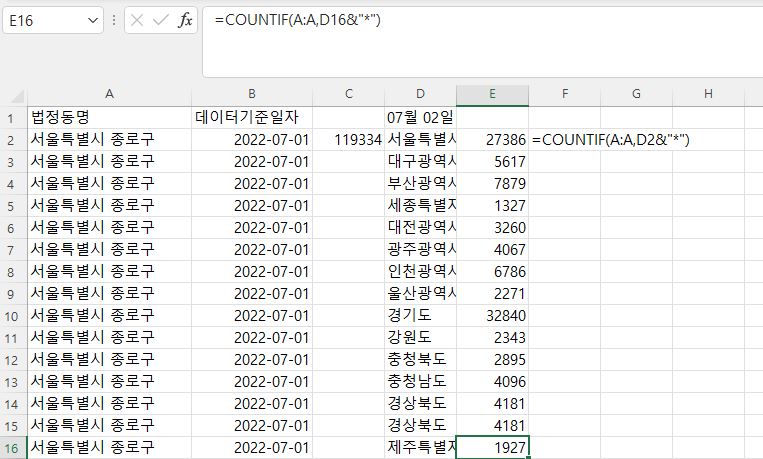Click cell E5 with value 1327
The height and width of the screenshot is (459, 763).
[492, 205]
